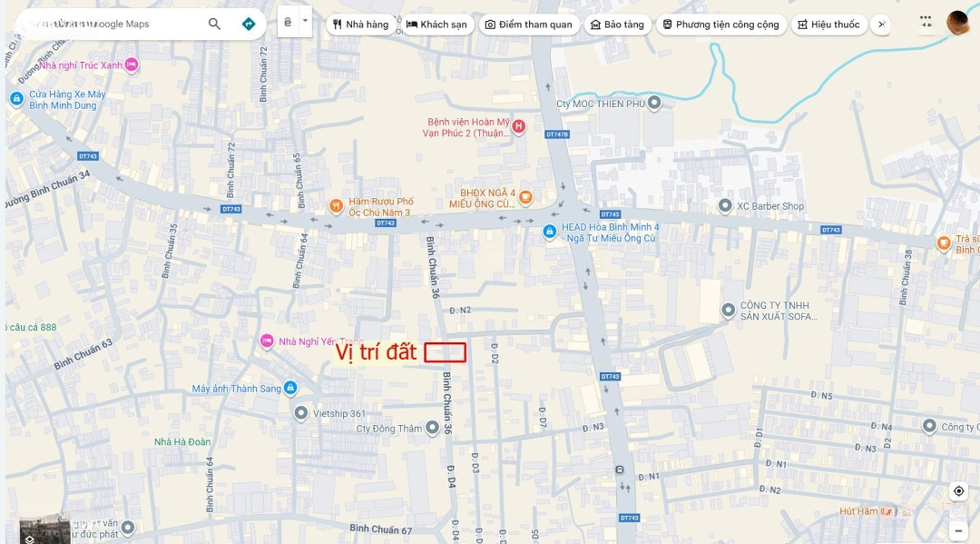The height and width of the screenshot is (544, 980).
Task: Open the dropdown arrow beside the print icon
Action: click(305, 21)
